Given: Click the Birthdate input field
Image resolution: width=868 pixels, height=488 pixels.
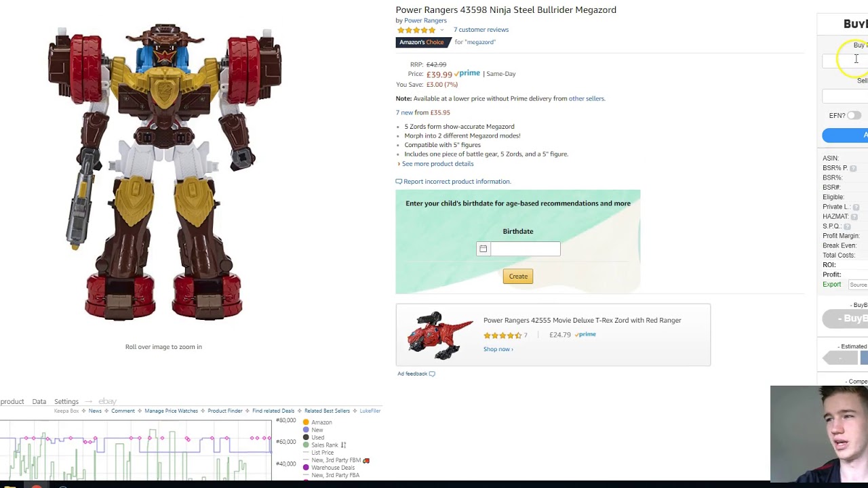Looking at the screenshot, I should [x=526, y=249].
